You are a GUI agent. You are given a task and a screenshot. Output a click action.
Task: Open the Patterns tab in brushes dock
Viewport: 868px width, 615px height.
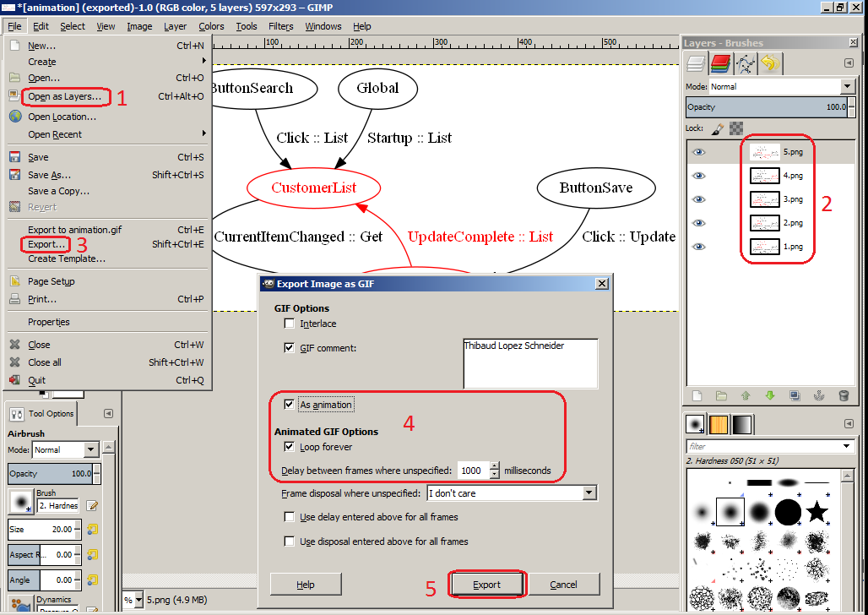718,424
